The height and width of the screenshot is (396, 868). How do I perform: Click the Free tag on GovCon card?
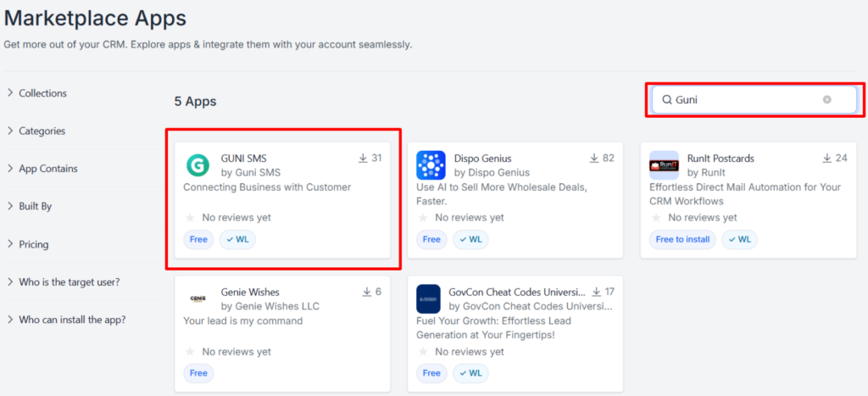[431, 373]
